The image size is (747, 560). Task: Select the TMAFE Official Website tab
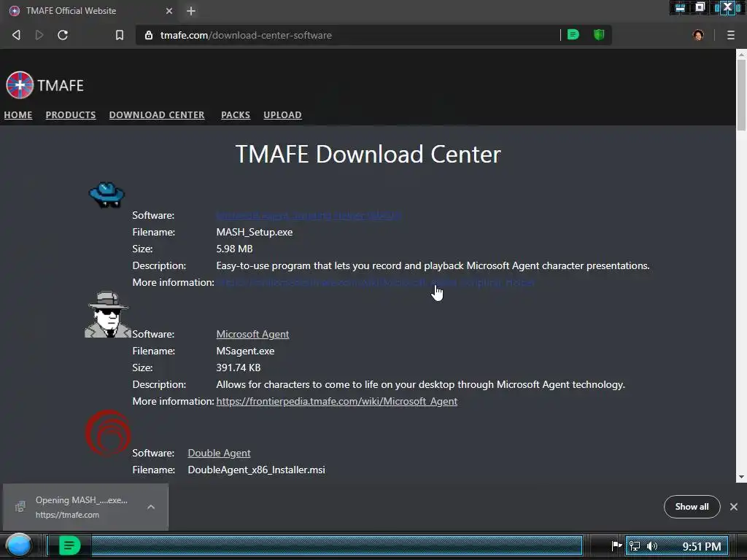[x=90, y=11]
